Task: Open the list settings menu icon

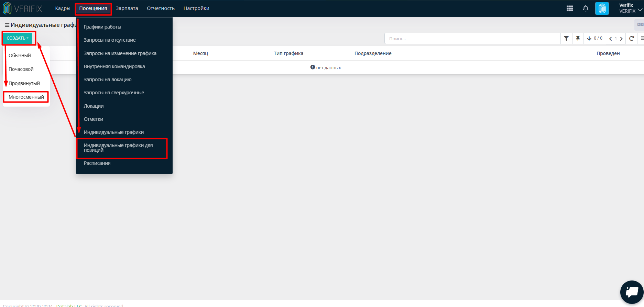Action: tap(642, 39)
